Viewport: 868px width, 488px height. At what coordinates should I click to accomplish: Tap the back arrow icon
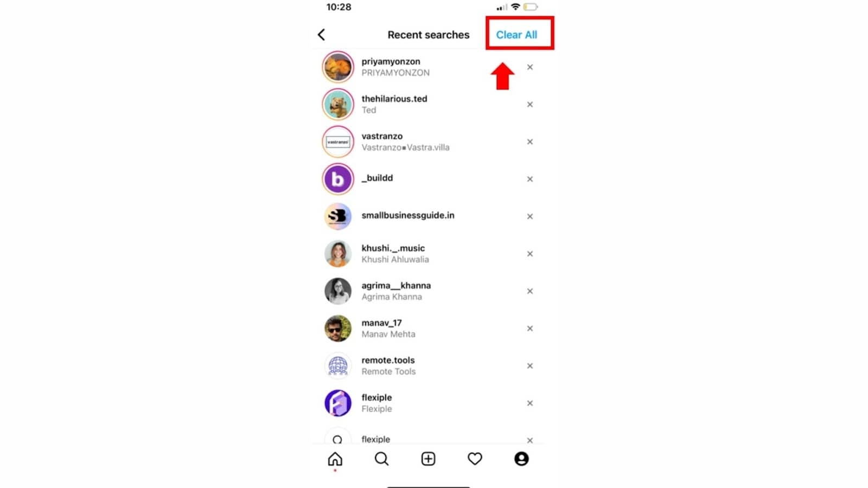(x=321, y=35)
